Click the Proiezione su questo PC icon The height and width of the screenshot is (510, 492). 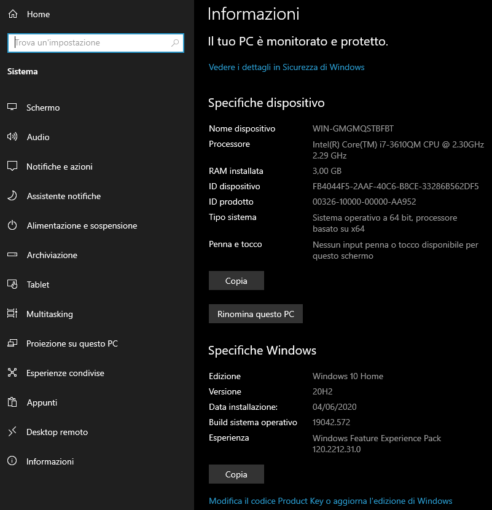coord(12,343)
